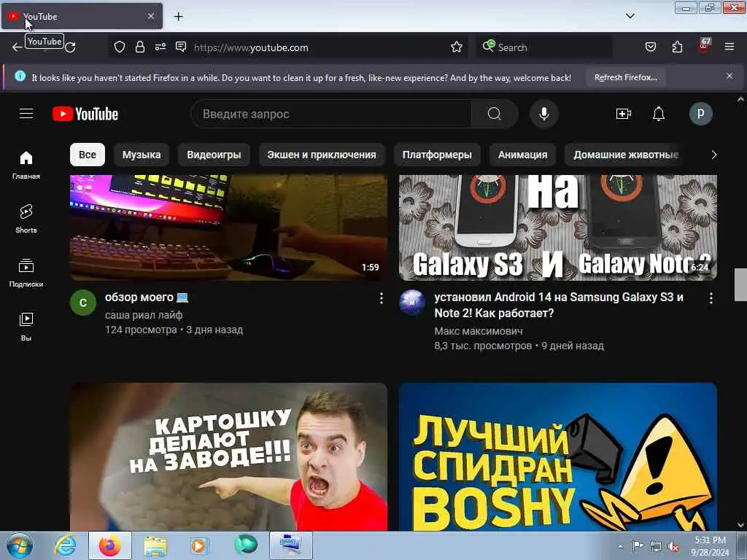Click the channel avatar 'C' for саша риал лайф

[x=83, y=303]
